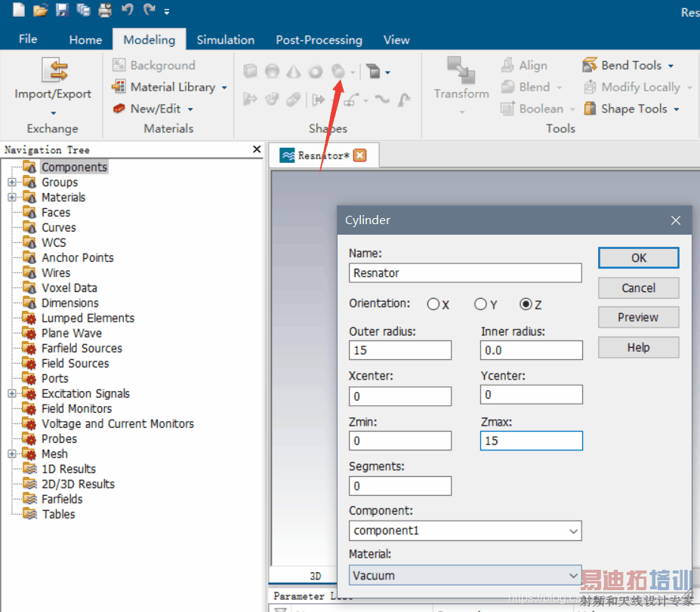Click the Name field containing Resnator
This screenshot has width=700, height=612.
[x=465, y=273]
